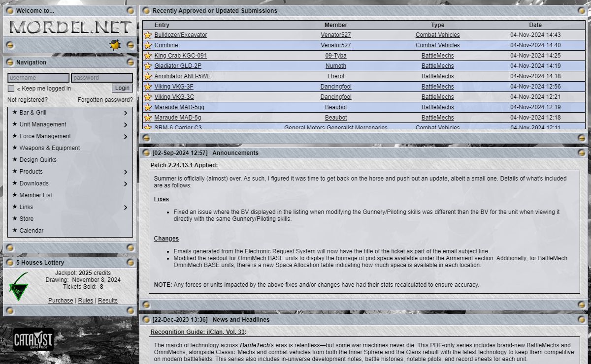
Task: Expand the Downloads submenu arrow
Action: point(126,184)
